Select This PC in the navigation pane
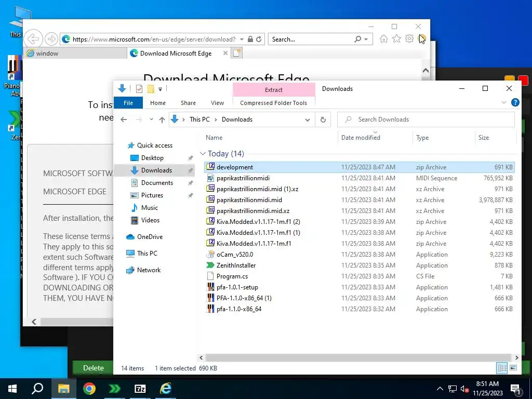The width and height of the screenshot is (532, 399). [x=147, y=253]
